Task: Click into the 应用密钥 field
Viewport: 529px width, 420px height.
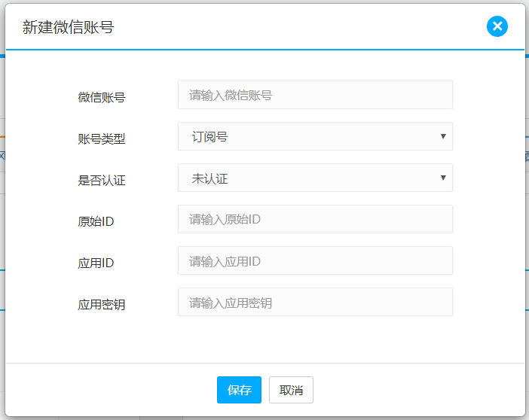Action: (x=315, y=302)
